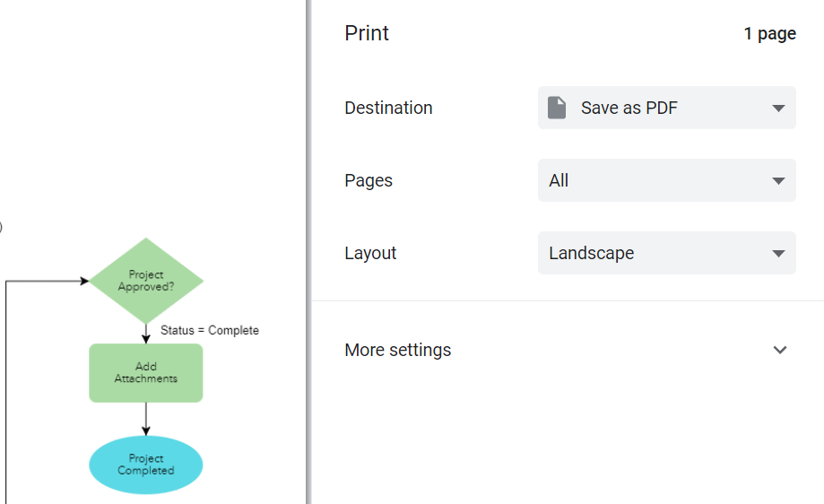Click the Layout field caret arrow
Screen dimensions: 824x504
(777, 254)
